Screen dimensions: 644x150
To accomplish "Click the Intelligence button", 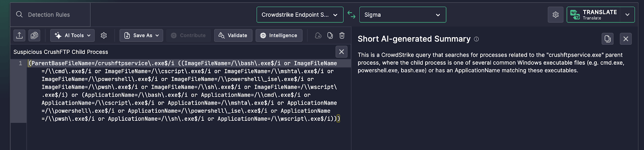I will pos(279,35).
